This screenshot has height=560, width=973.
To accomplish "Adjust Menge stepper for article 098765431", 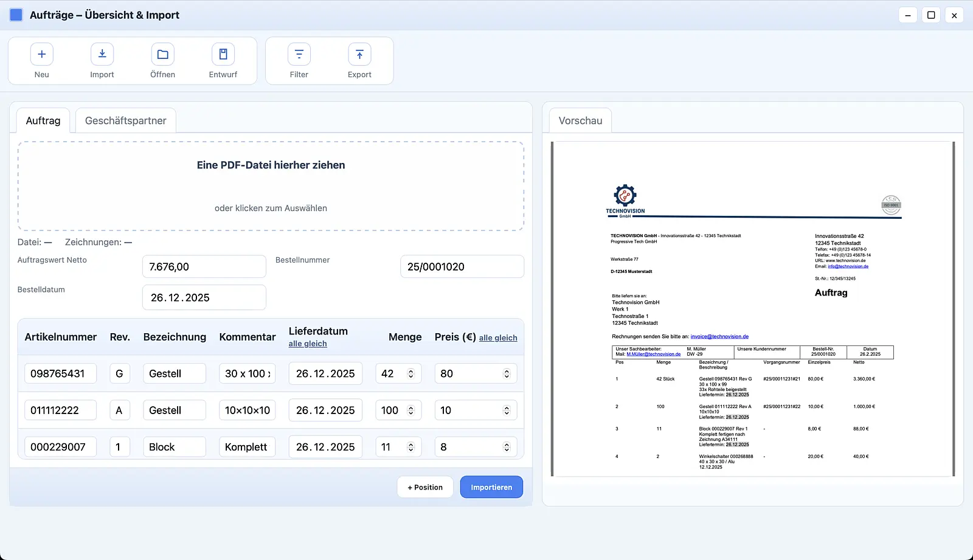I will click(x=410, y=374).
